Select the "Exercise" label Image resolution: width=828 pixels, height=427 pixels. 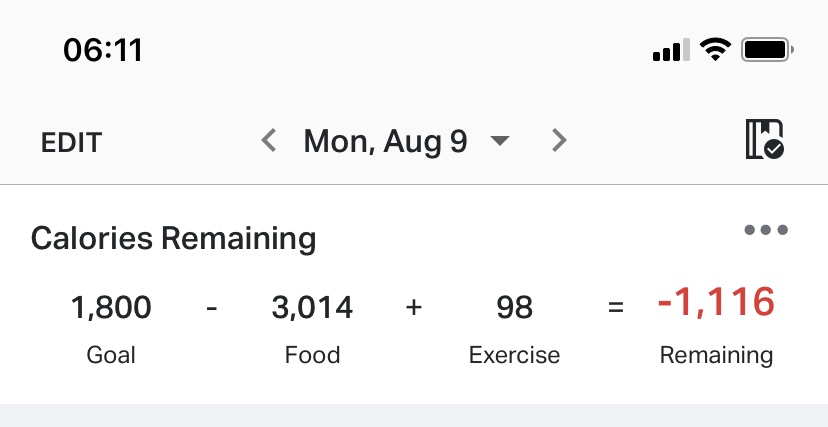(514, 355)
